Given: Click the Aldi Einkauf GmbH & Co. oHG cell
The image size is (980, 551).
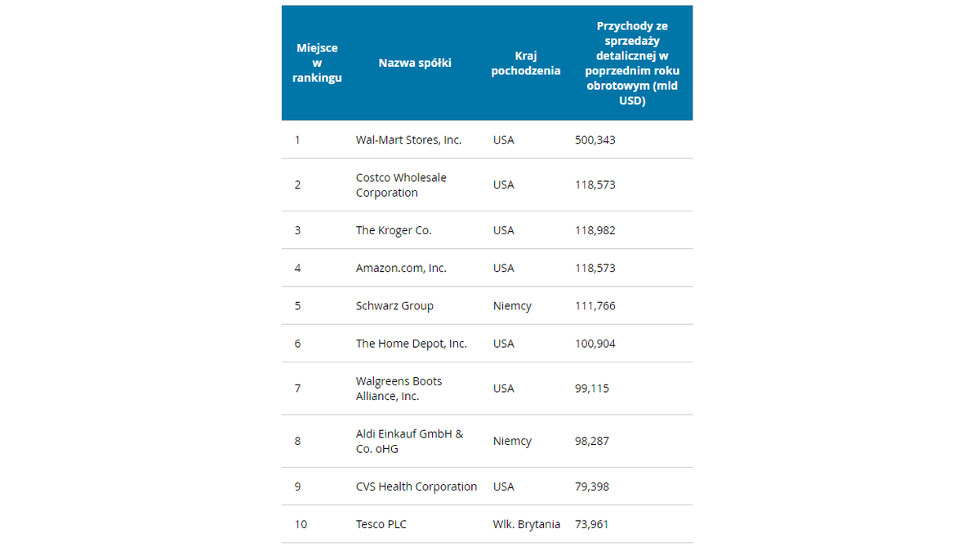Looking at the screenshot, I should click(409, 442).
